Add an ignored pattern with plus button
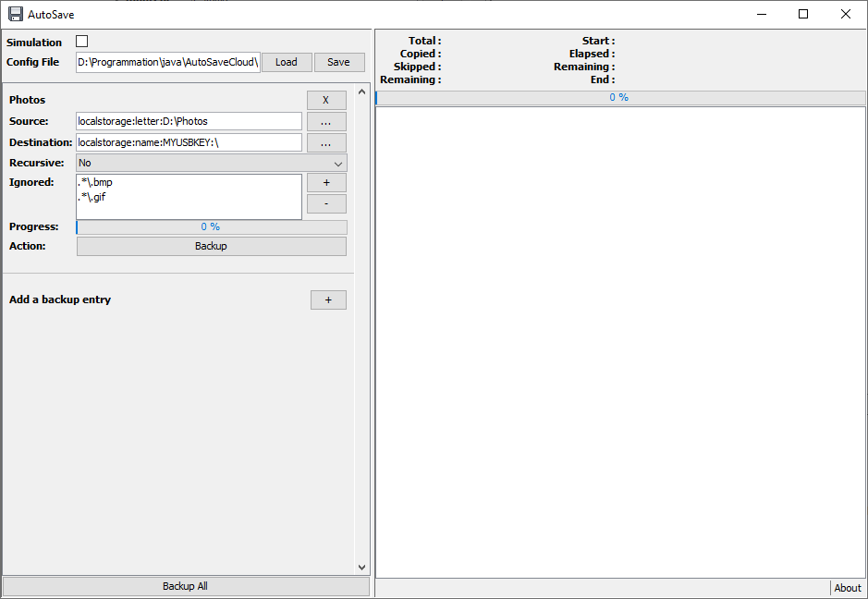868x599 pixels. click(326, 183)
